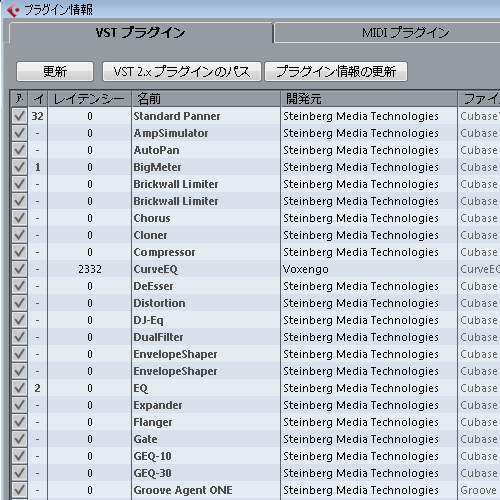Viewport: 500px width, 500px height.
Task: Click instance count 1 in BigMeter row
Action: 37,167
